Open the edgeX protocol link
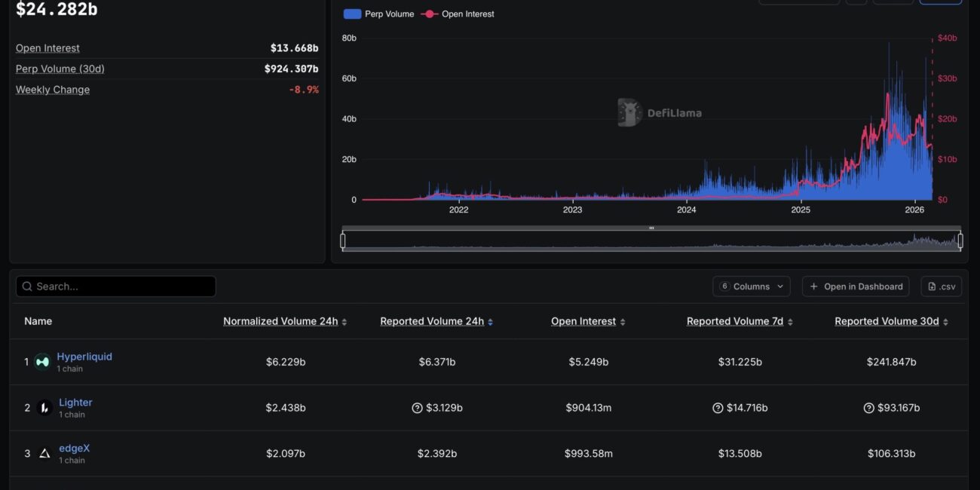980x490 pixels. click(74, 448)
